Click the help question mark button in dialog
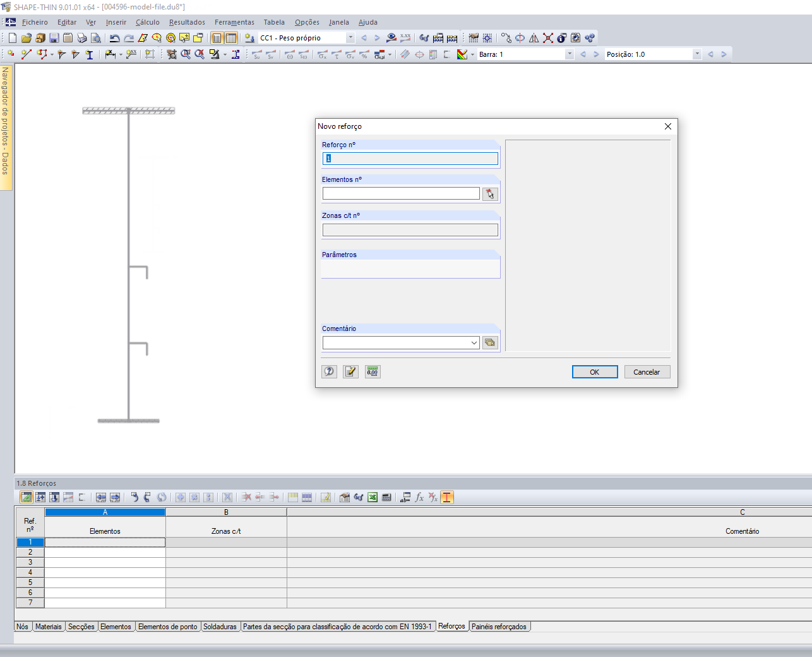Image resolution: width=812 pixels, height=657 pixels. pos(330,371)
